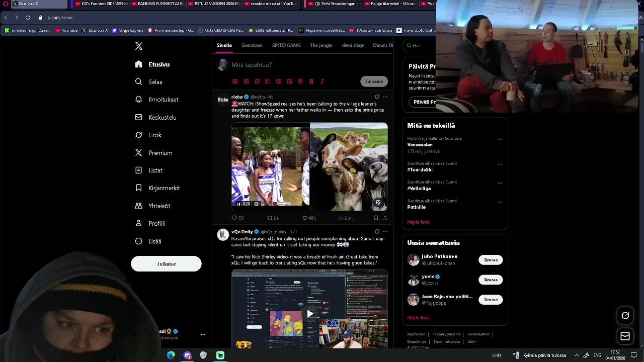Switch to The jungle tab
The height and width of the screenshot is (362, 644).
pos(321,45)
